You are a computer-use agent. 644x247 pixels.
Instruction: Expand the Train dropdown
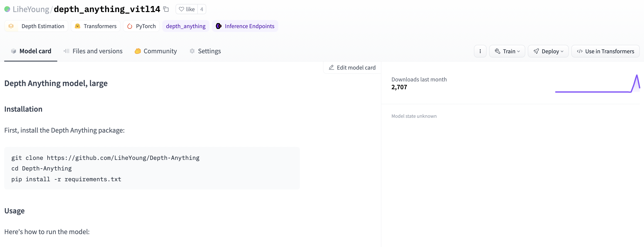point(507,51)
